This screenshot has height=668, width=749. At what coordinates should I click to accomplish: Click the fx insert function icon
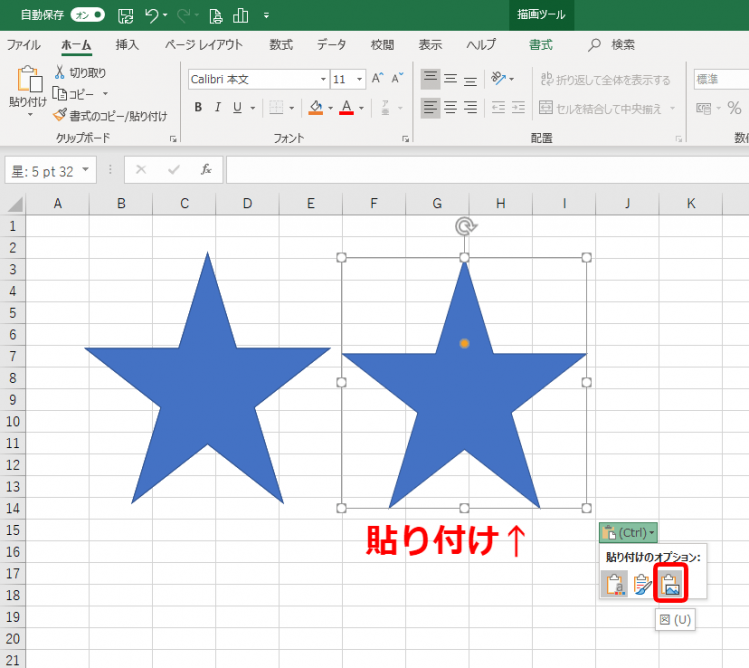pyautogui.click(x=206, y=170)
